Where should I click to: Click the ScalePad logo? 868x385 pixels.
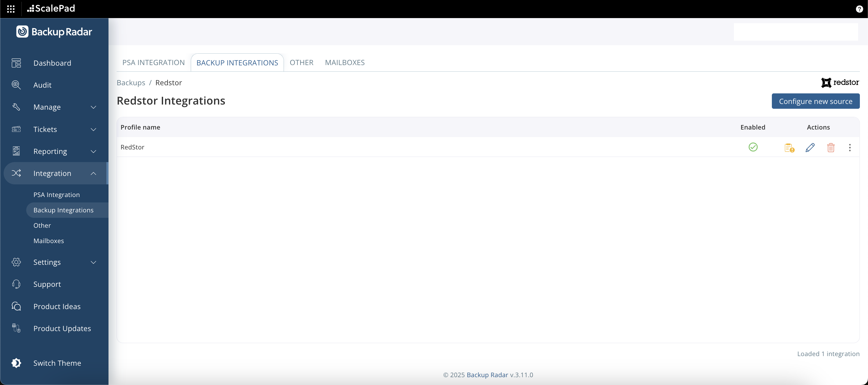(x=51, y=8)
